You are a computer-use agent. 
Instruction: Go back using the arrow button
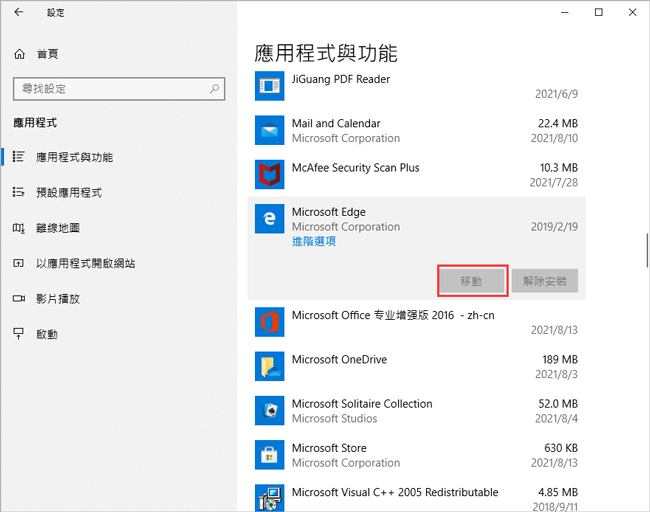click(18, 12)
